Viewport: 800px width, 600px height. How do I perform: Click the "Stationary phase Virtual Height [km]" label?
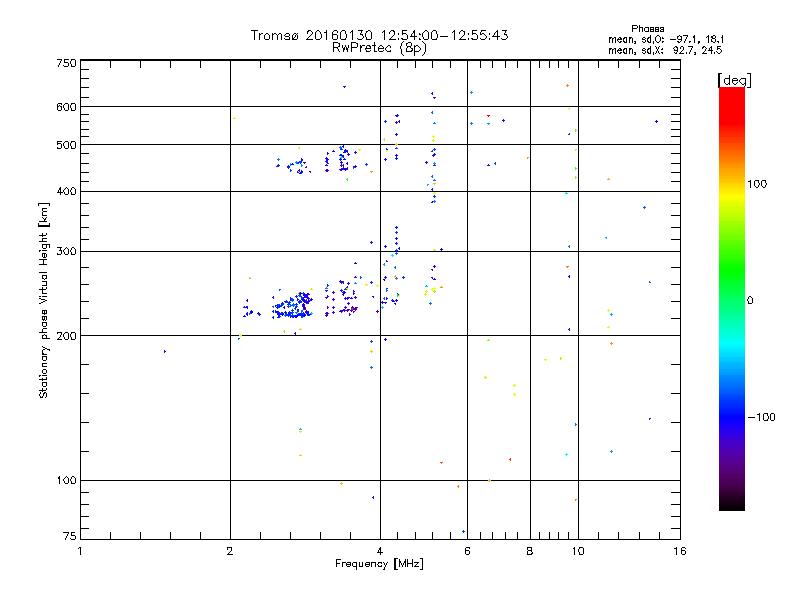click(x=43, y=301)
